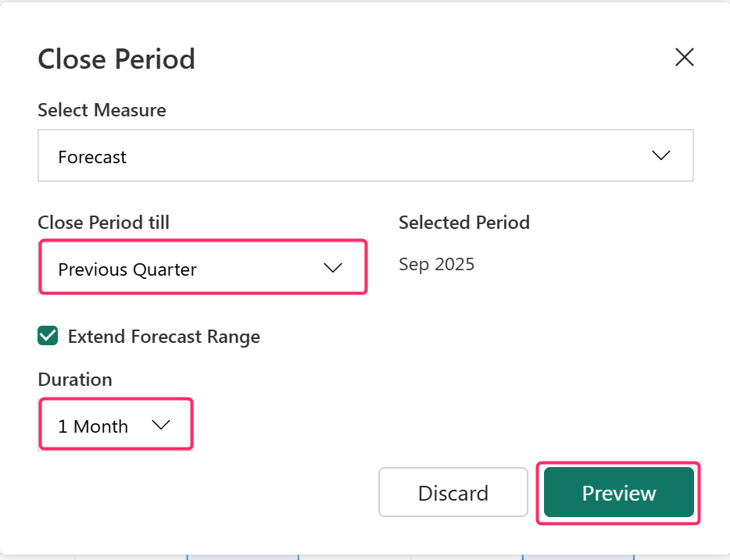Close the Close Period dialog

click(x=684, y=57)
